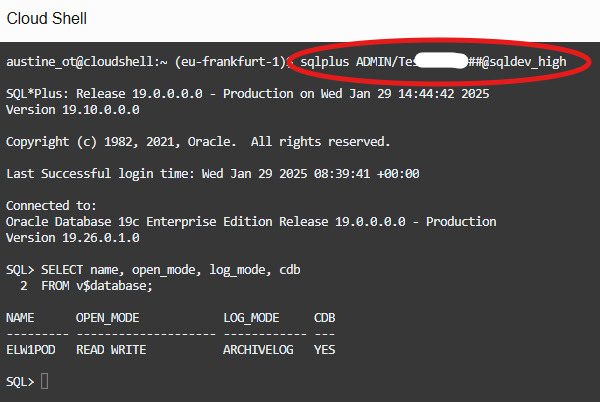600x402 pixels.
Task: Click the SQL*Plus Release 19.0.0.0.0 line
Action: click(248, 94)
